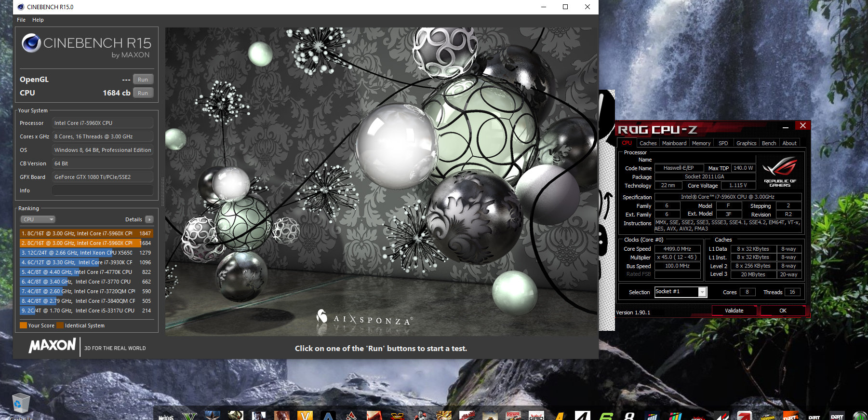Image resolution: width=868 pixels, height=420 pixels.
Task: Click the MAXON logo at bottom left
Action: [52, 345]
